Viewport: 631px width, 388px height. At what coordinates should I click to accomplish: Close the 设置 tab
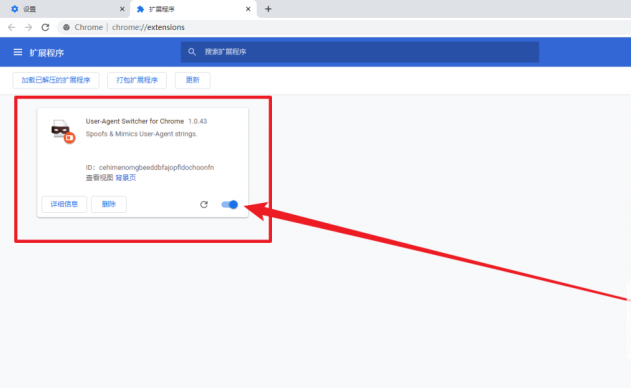click(x=122, y=9)
